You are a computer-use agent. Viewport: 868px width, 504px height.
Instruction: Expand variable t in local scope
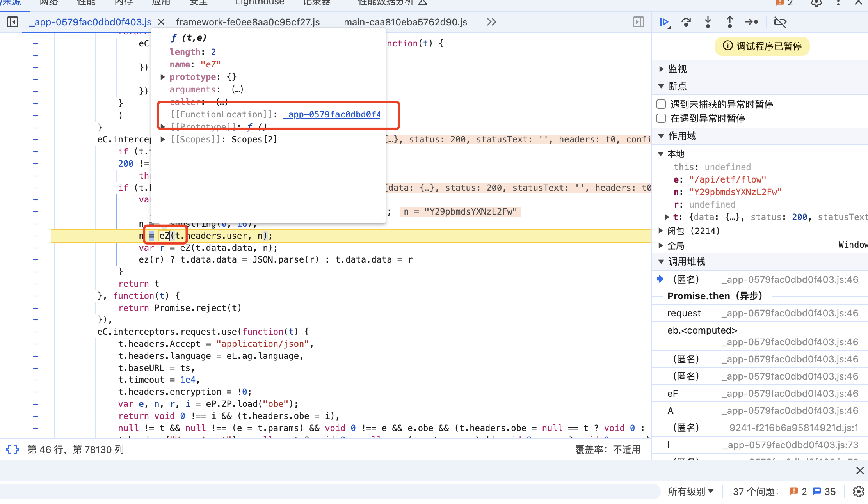pos(667,217)
